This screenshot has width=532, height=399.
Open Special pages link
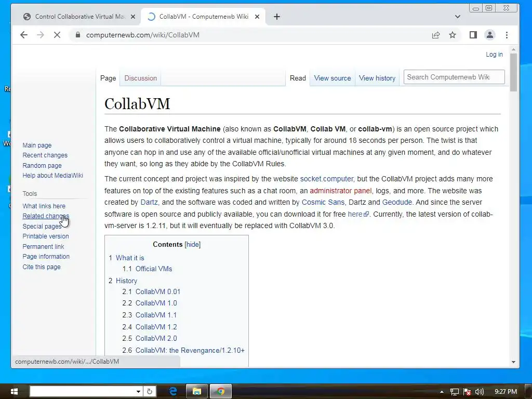point(42,227)
